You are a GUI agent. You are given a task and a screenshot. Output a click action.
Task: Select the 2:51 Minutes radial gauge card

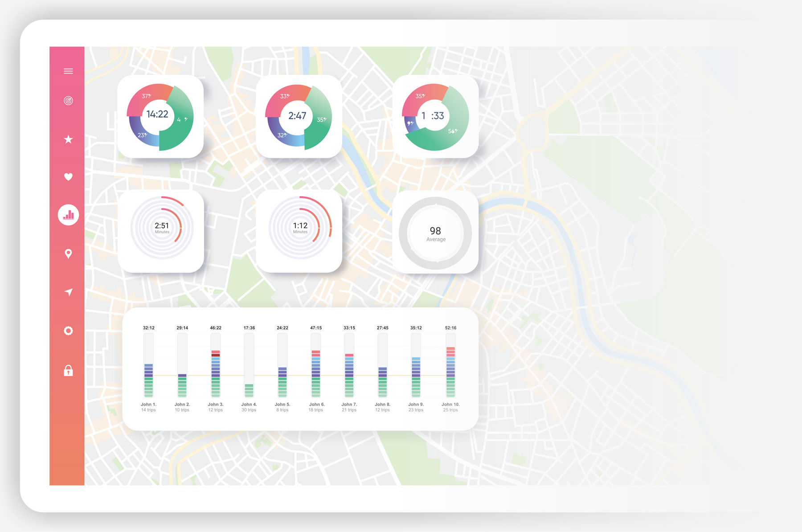[x=161, y=231]
